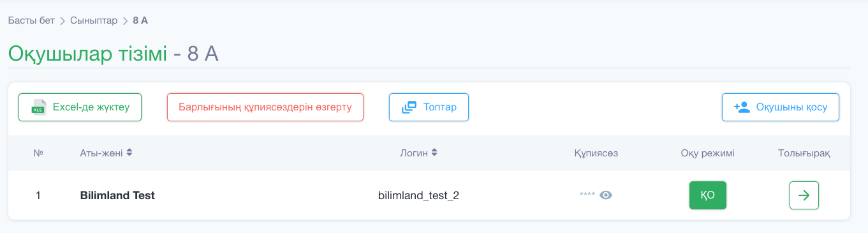Select the 8 A breadcrumb item
This screenshot has width=868, height=233.
(140, 20)
